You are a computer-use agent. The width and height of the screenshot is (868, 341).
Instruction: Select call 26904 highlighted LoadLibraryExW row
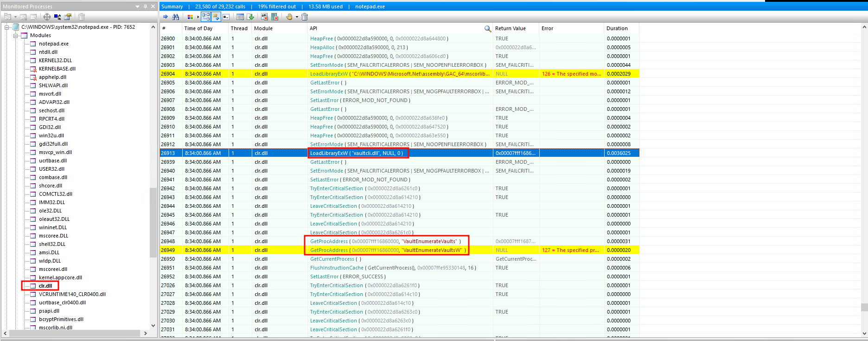click(x=400, y=74)
